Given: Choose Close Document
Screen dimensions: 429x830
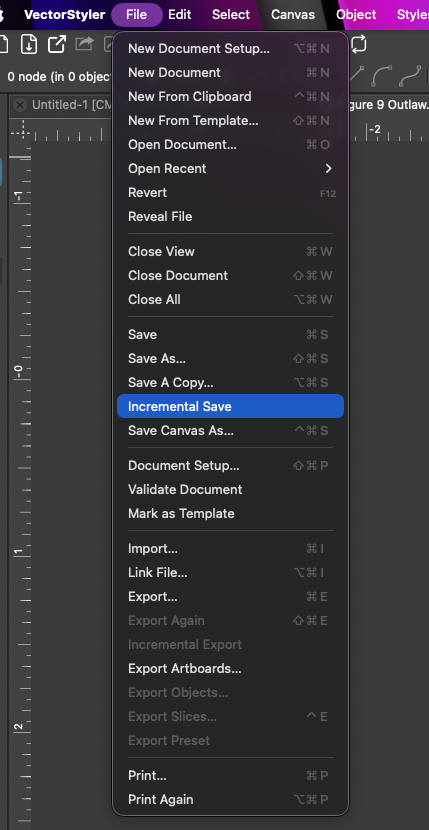Looking at the screenshot, I should coord(230,275).
